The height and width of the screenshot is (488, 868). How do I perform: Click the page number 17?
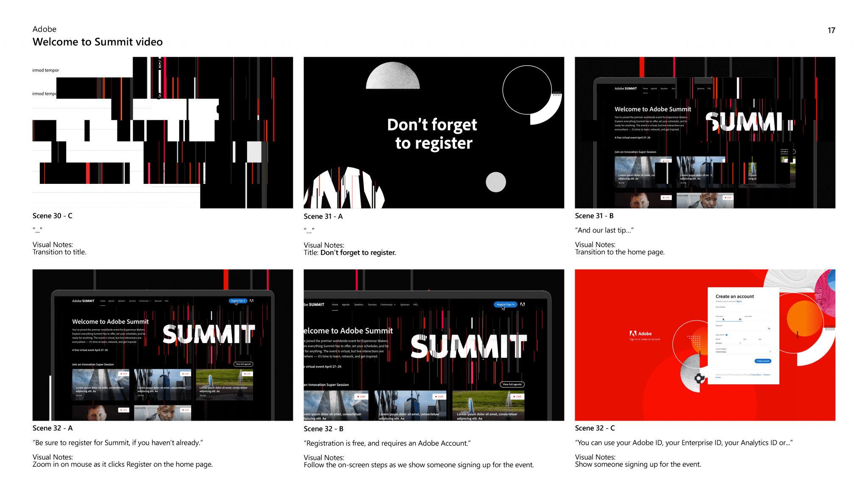[x=831, y=30]
